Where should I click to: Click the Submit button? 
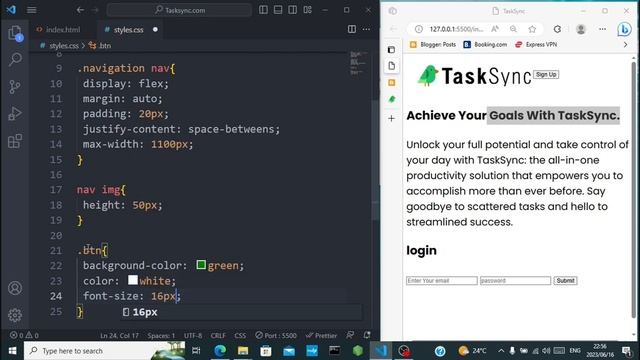(x=565, y=280)
